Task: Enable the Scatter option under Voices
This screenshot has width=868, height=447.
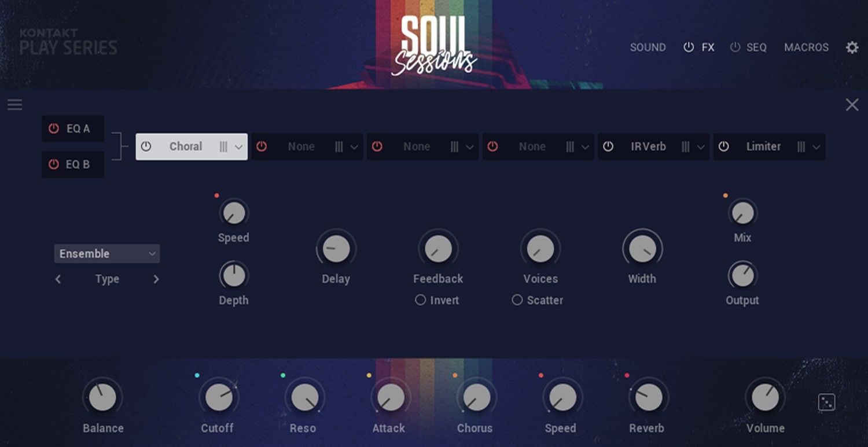Action: 517,300
